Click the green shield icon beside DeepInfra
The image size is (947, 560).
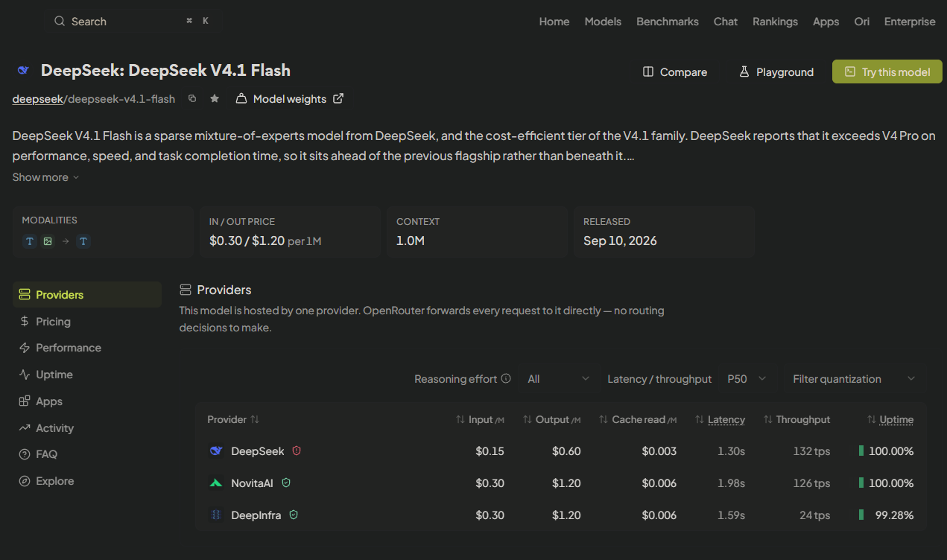294,515
